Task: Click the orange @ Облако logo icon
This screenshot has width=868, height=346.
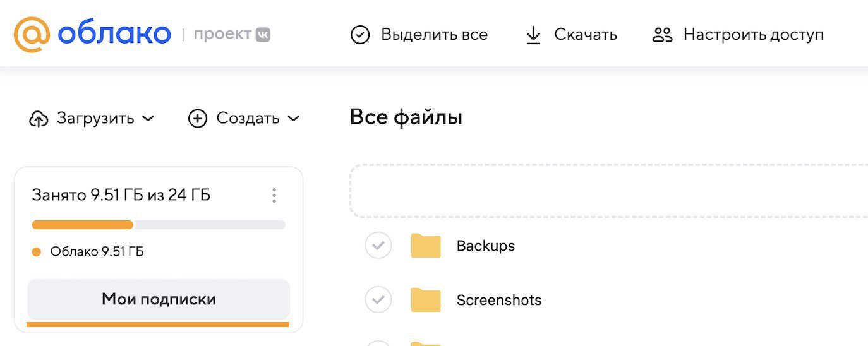Action: [32, 34]
